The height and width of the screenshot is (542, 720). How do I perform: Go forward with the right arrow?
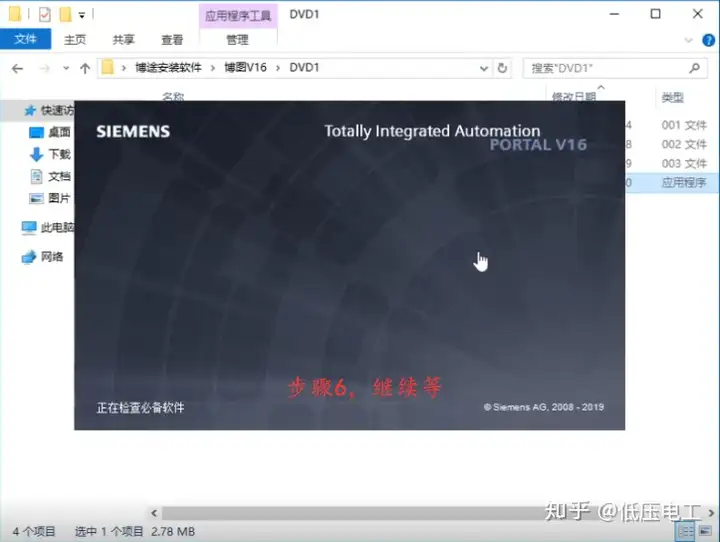coord(45,68)
